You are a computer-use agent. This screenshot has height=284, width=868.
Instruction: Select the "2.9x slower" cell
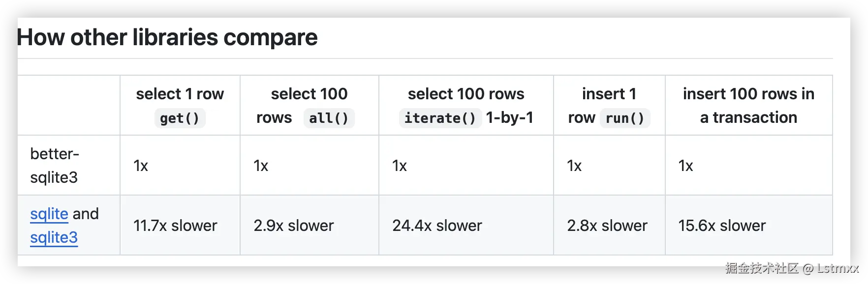[294, 226]
